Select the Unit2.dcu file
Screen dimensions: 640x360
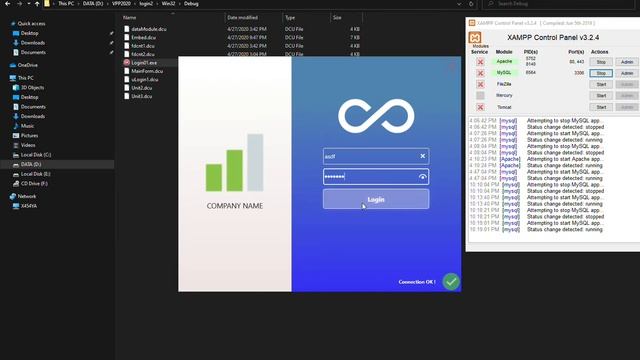[x=142, y=88]
